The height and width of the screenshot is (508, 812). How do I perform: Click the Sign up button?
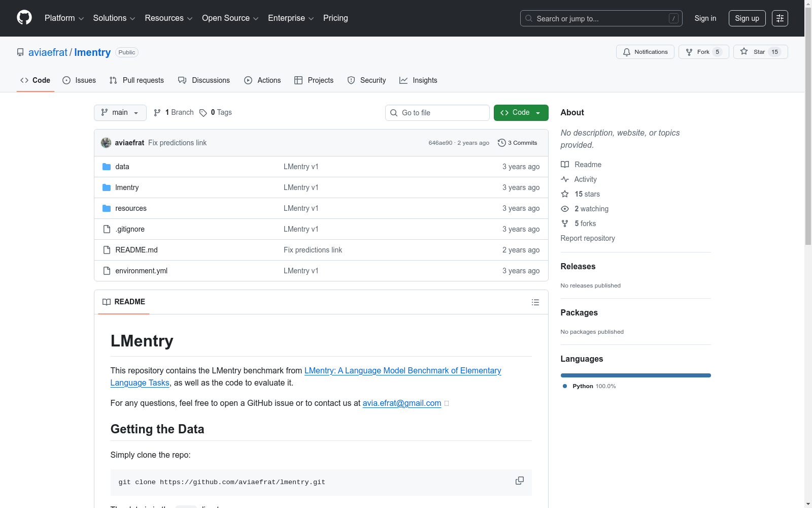747,18
